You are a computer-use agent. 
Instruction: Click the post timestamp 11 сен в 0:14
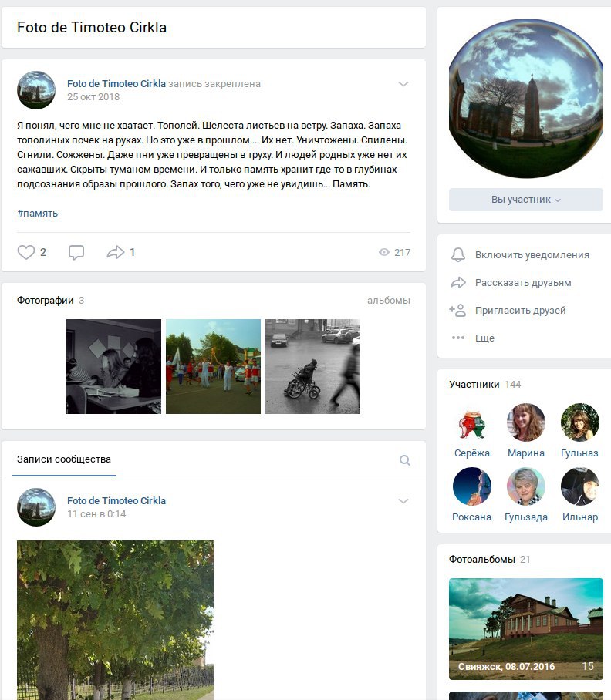point(96,514)
